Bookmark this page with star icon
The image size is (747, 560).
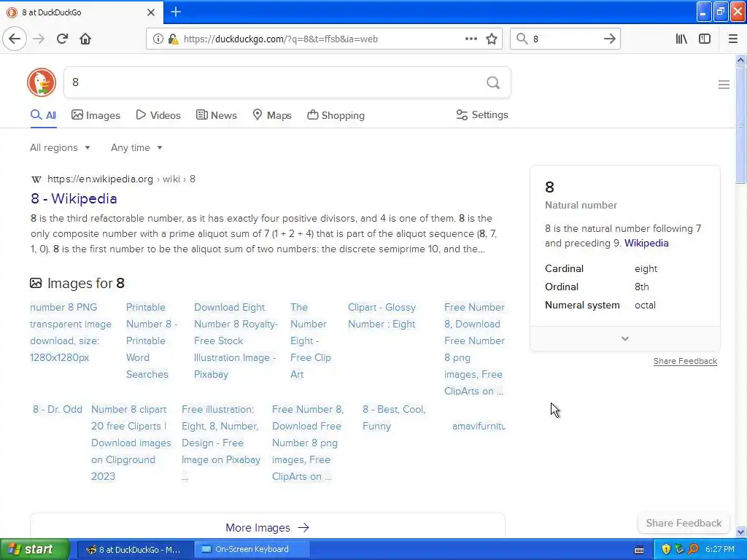(492, 39)
